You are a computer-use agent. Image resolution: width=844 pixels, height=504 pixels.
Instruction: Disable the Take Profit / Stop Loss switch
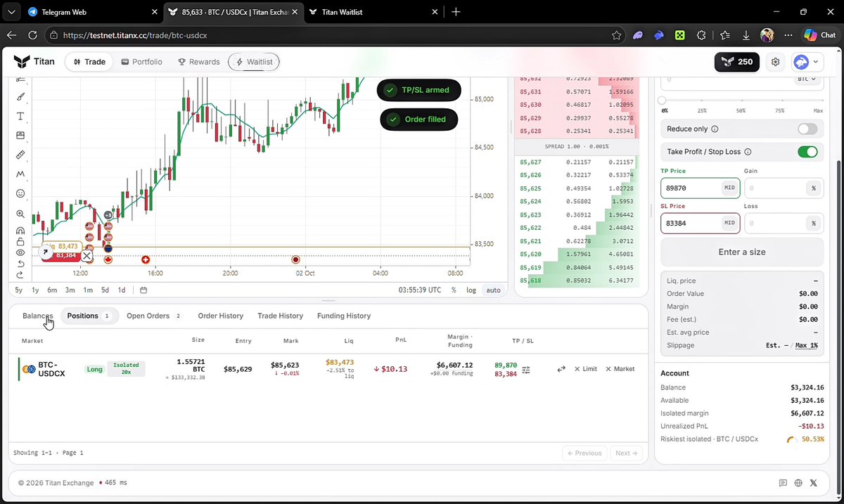point(807,152)
